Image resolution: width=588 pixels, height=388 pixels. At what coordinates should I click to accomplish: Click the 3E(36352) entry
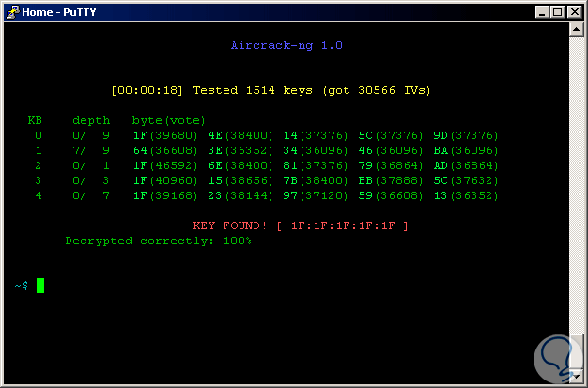(x=240, y=150)
